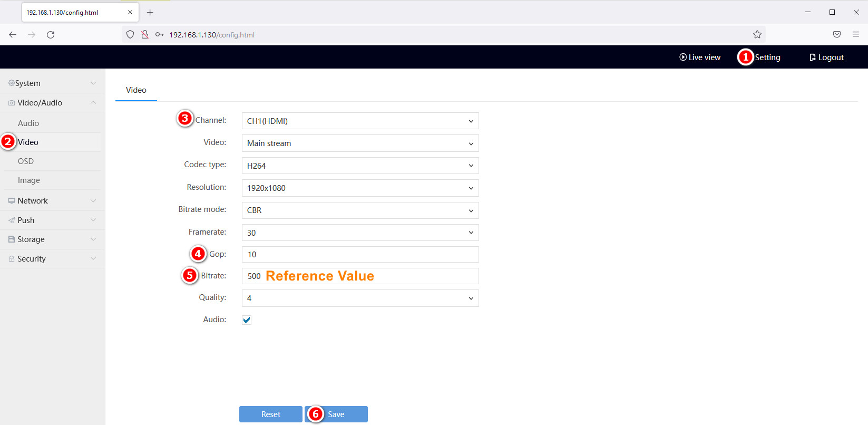The height and width of the screenshot is (425, 868).
Task: Click the Pocket save icon in toolbar
Action: coord(836,35)
